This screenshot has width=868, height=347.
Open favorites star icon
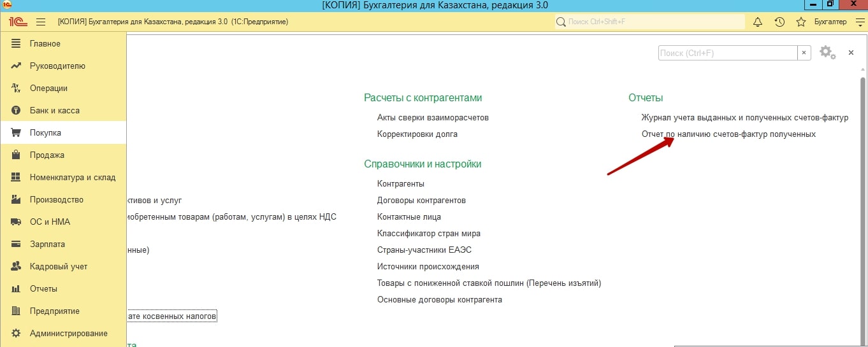(801, 22)
